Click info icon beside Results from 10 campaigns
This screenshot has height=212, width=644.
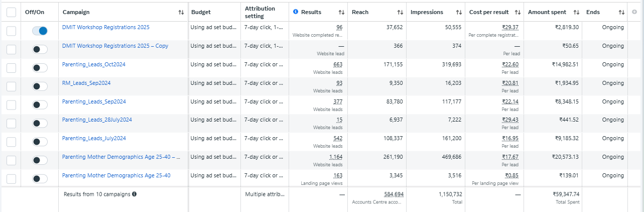(x=134, y=194)
